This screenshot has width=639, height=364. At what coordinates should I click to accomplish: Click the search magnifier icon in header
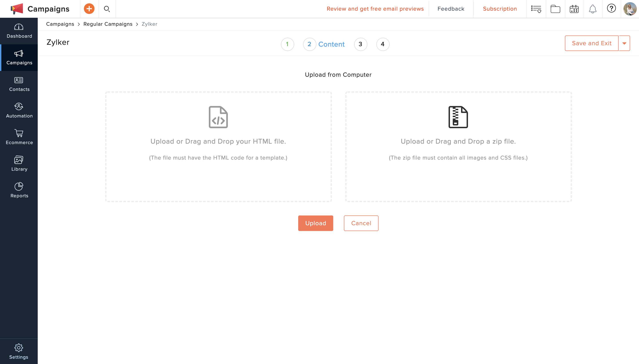(107, 8)
